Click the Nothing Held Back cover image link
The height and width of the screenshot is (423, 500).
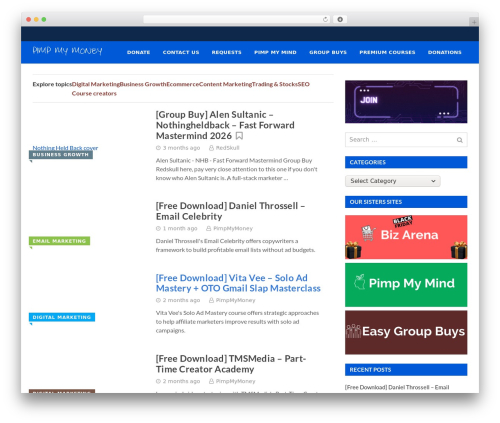(x=65, y=148)
